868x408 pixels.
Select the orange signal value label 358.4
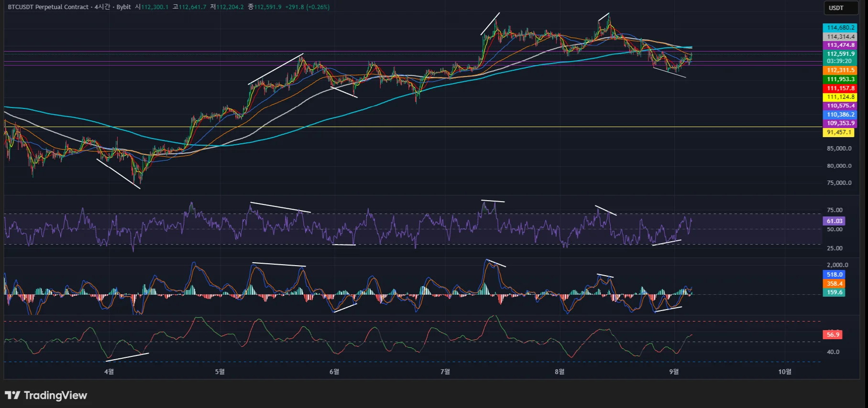tap(834, 284)
